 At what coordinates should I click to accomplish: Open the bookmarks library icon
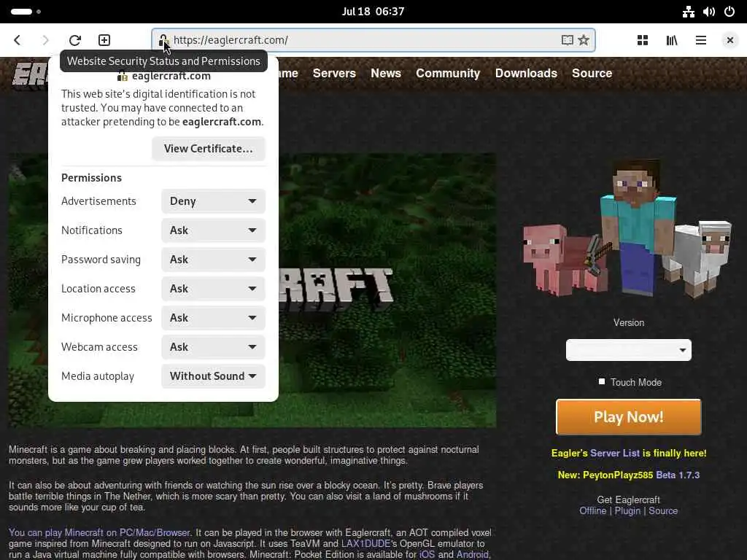tap(672, 40)
